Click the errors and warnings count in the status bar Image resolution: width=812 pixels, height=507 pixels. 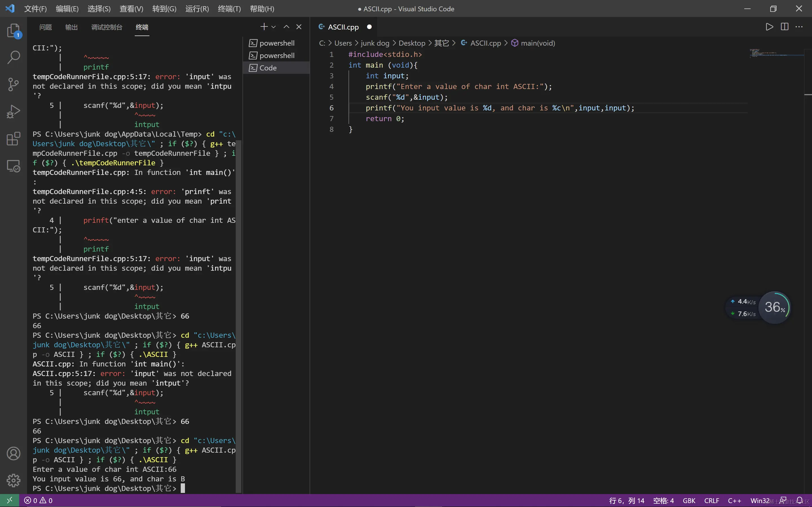39,500
